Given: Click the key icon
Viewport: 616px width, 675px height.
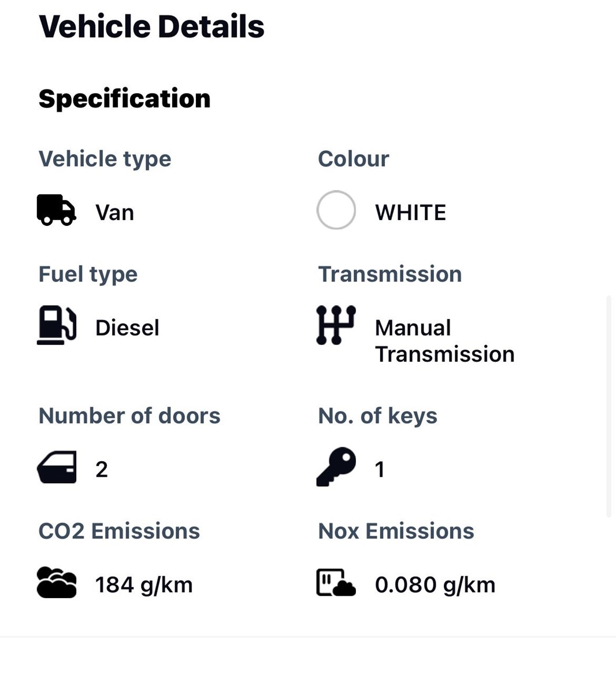Looking at the screenshot, I should [x=336, y=466].
